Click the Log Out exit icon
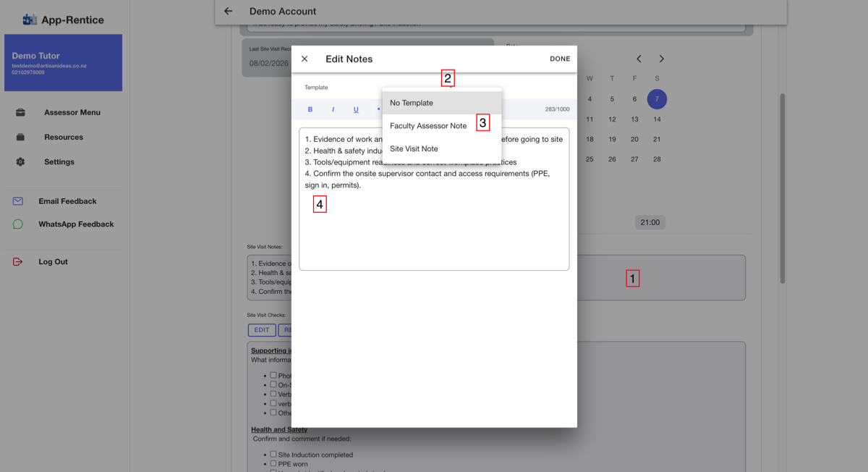The image size is (868, 472). 18,261
